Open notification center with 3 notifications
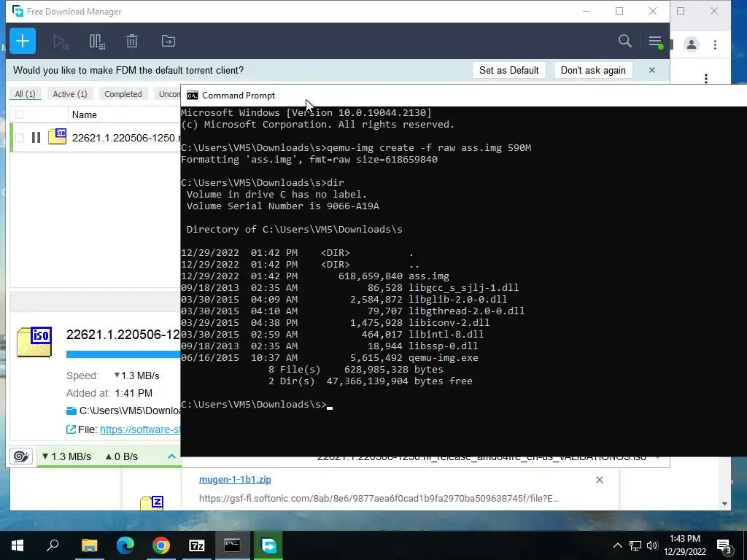Image resolution: width=747 pixels, height=560 pixels. click(x=724, y=545)
